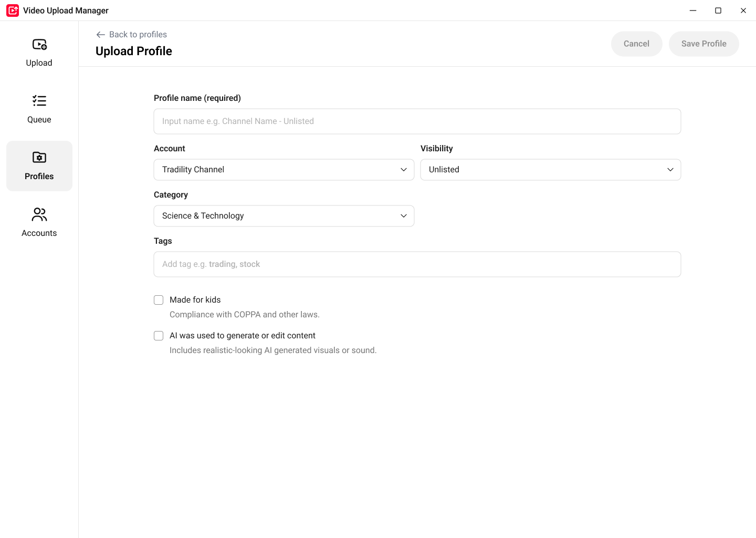Viewport: 756px width, 538px height.
Task: Open the Accounts people icon
Action: coord(39,214)
